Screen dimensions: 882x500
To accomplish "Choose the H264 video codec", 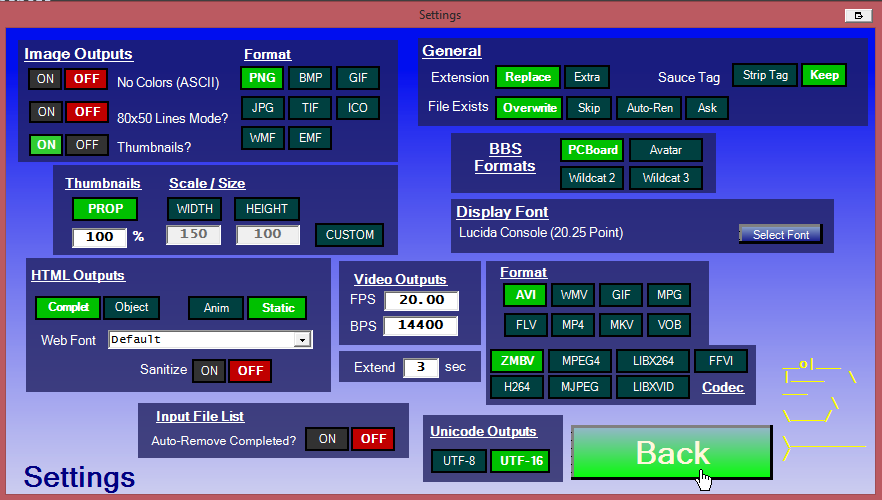I will (517, 387).
